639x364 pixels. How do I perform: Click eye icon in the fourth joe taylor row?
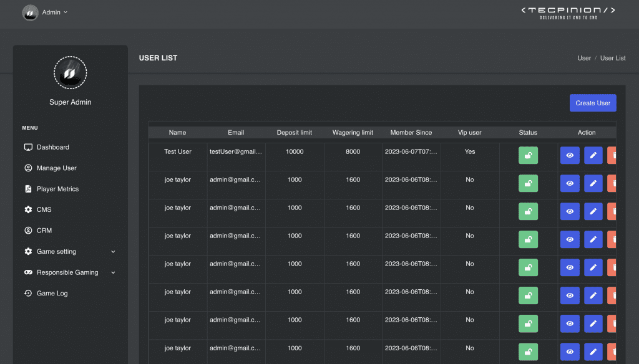pyautogui.click(x=570, y=267)
